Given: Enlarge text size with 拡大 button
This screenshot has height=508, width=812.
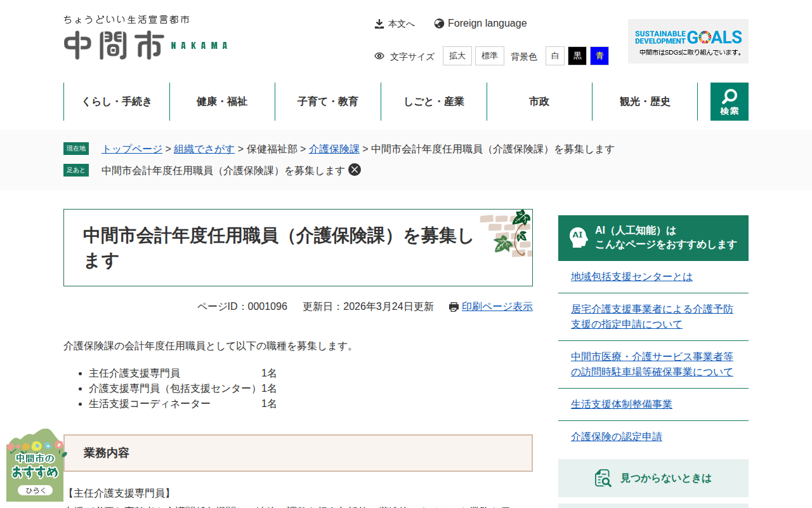Looking at the screenshot, I should coord(457,56).
